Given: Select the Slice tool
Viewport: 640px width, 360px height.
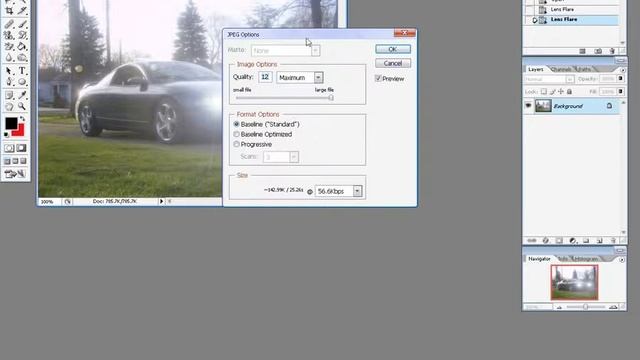Looking at the screenshot, I should tap(22, 11).
